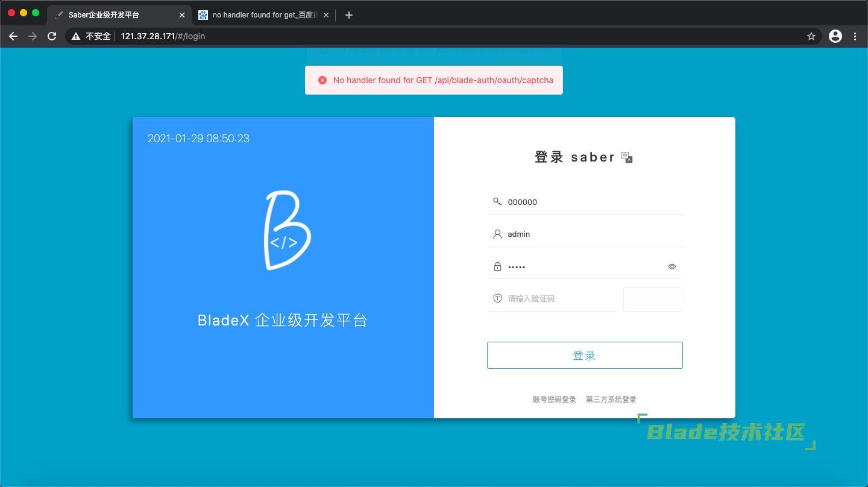This screenshot has height=487, width=868.
Task: Choose 账号密码登录 login method
Action: [x=555, y=400]
